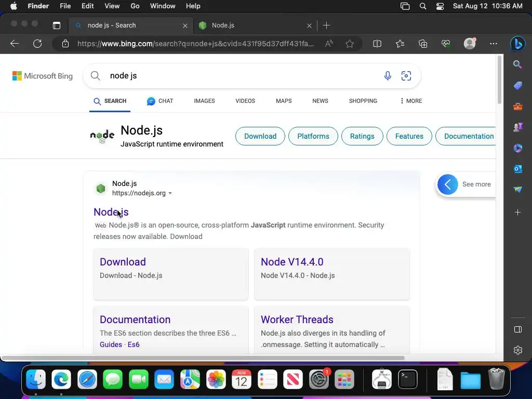Screen dimensions: 532x399
Task: Click horizontal page scrollbar
Action: 203,358
